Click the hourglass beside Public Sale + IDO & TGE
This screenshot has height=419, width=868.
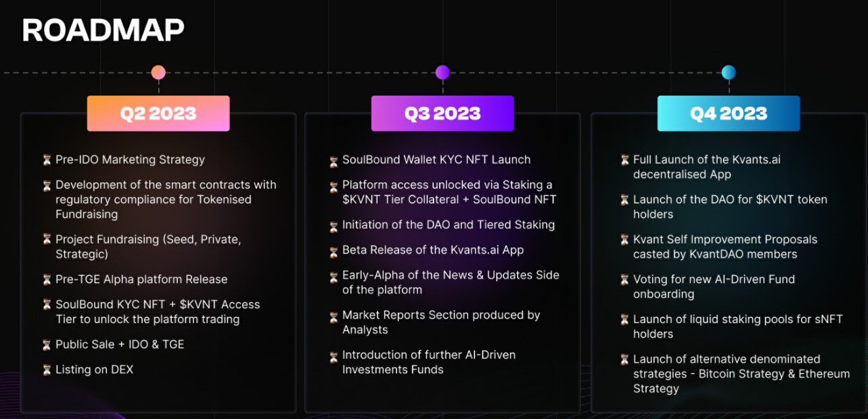pos(47,345)
